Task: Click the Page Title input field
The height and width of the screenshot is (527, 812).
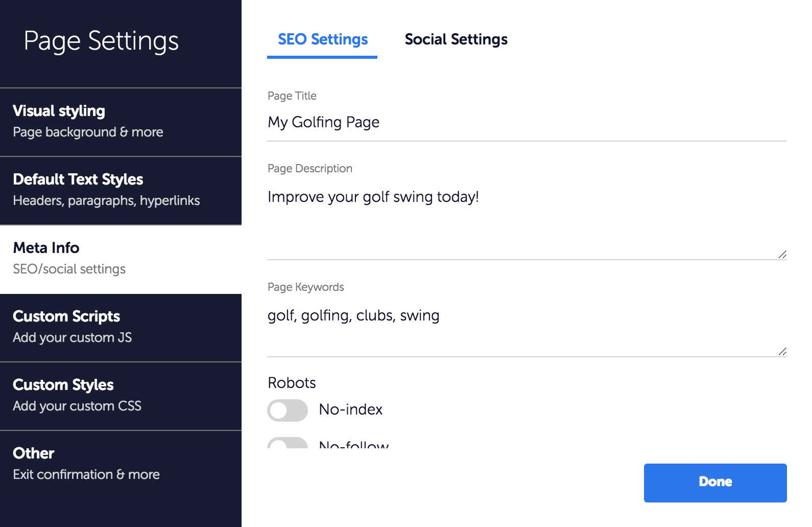Action: (x=526, y=123)
